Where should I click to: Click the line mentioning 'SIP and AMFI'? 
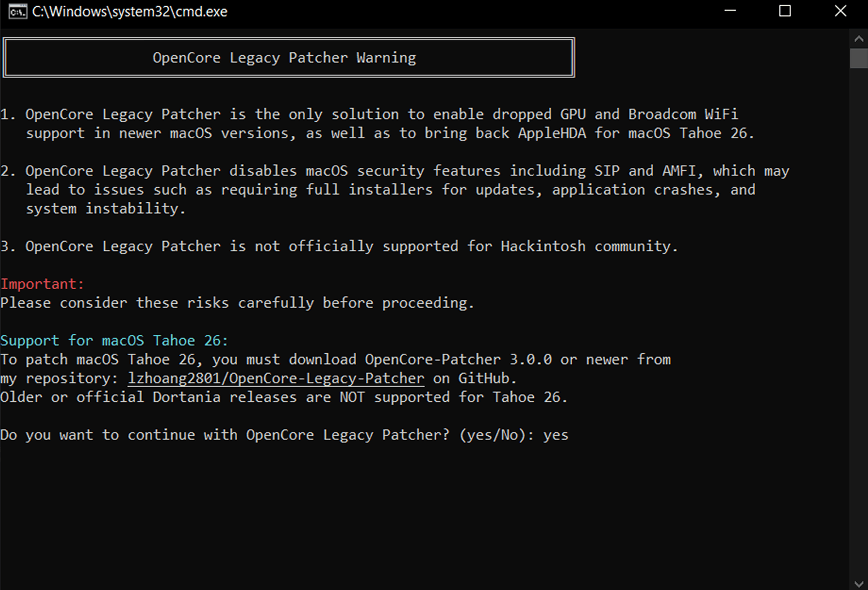395,171
